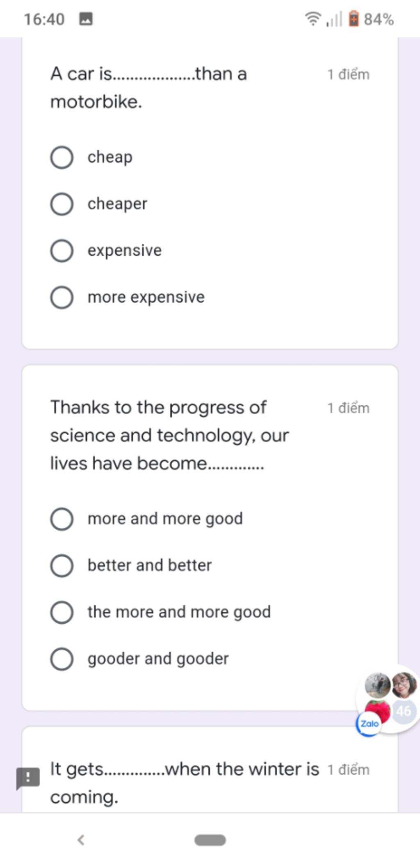Select the "cheap" radio option
Screen dimensions: 420x868
tap(62, 157)
